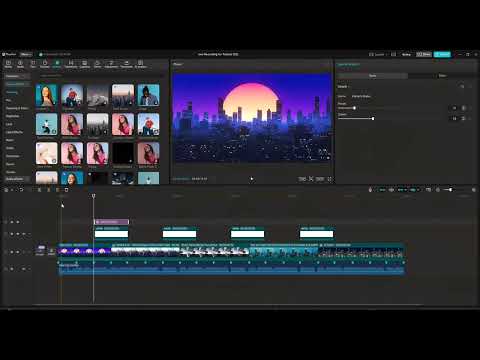This screenshot has height=360, width=480.
Task: Open the last toolbar icon after Templates
Action: [141, 64]
